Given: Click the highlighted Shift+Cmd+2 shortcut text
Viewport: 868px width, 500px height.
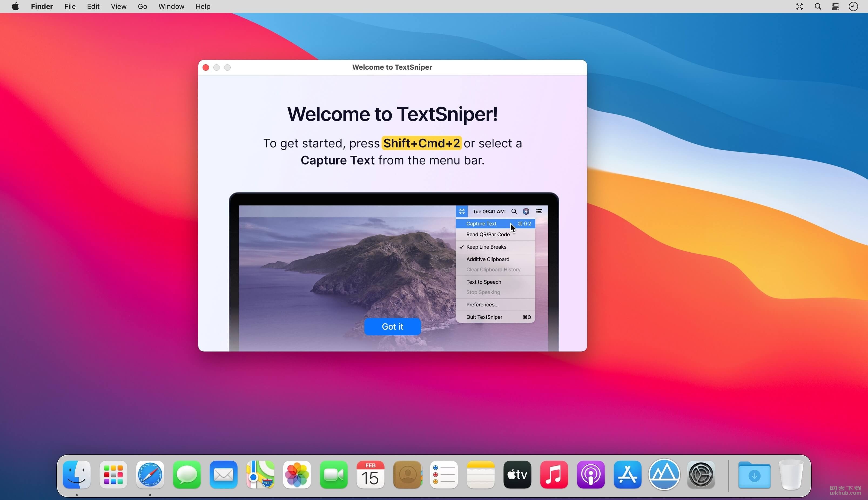Looking at the screenshot, I should coord(422,143).
